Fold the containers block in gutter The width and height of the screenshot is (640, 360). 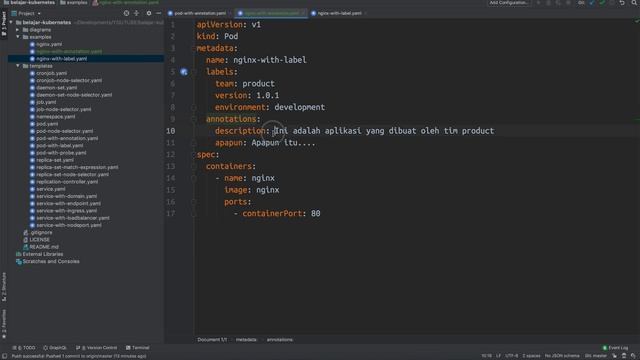(x=194, y=167)
